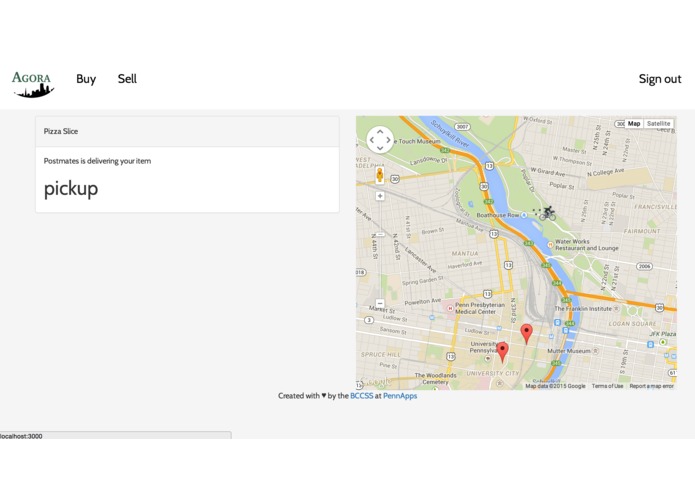695x494 pixels.
Task: Click Penn Presbyterian Medical Center marker
Action: pos(450,308)
